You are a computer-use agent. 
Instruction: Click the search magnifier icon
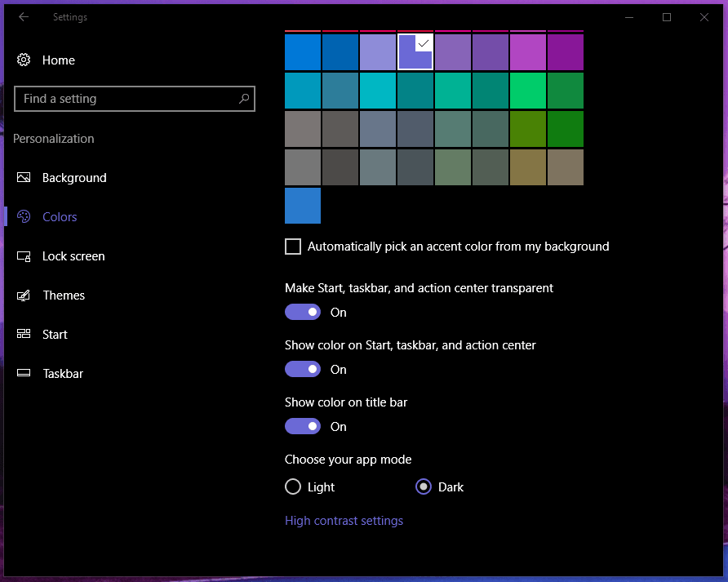tap(243, 99)
